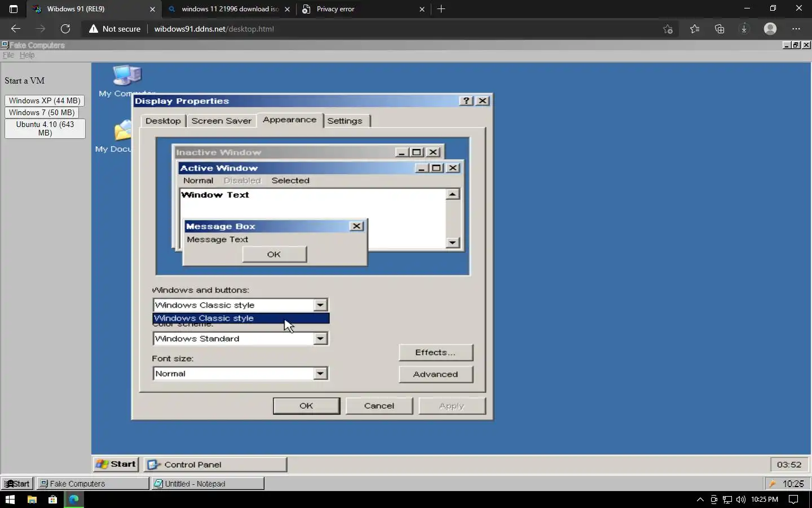
Task: Open the browser Favorites list icon
Action: pyautogui.click(x=694, y=29)
